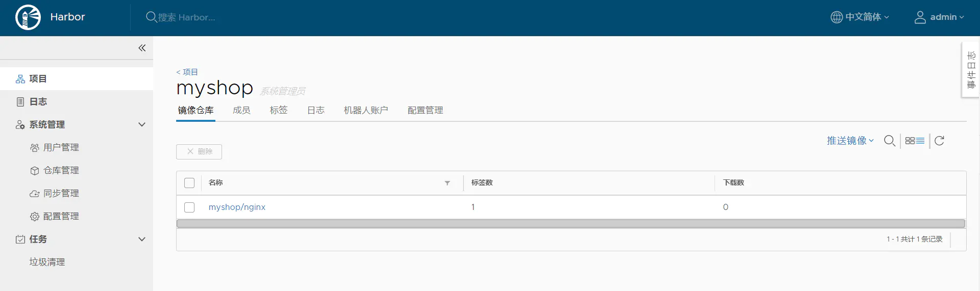The width and height of the screenshot is (980, 291).
Task: Focus the 搜索 Harbor search field
Action: coord(186,17)
